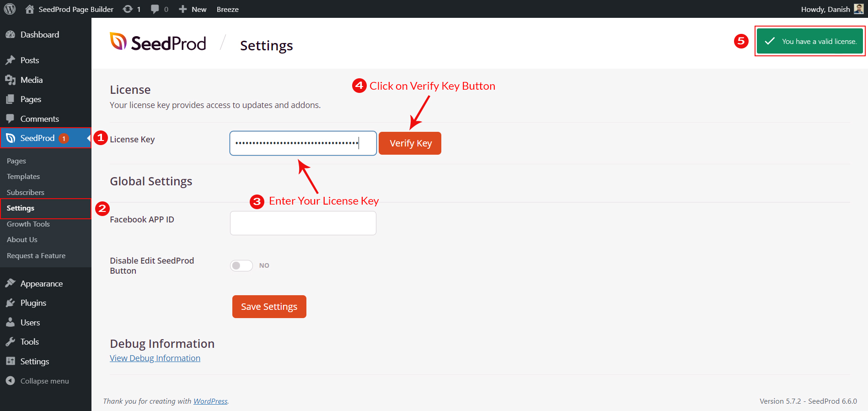Open the View Debug Information link
868x411 pixels.
[155, 358]
